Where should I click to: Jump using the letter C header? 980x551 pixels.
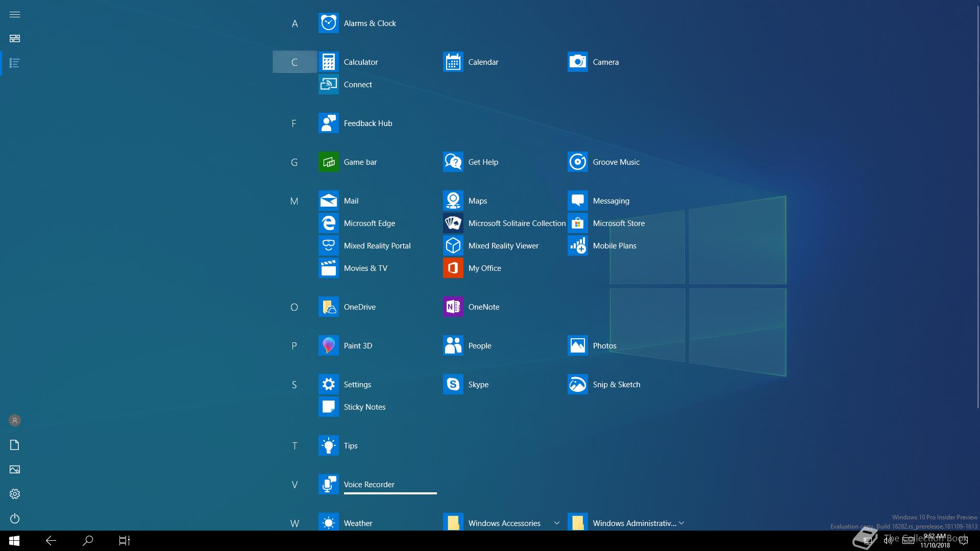pos(295,62)
